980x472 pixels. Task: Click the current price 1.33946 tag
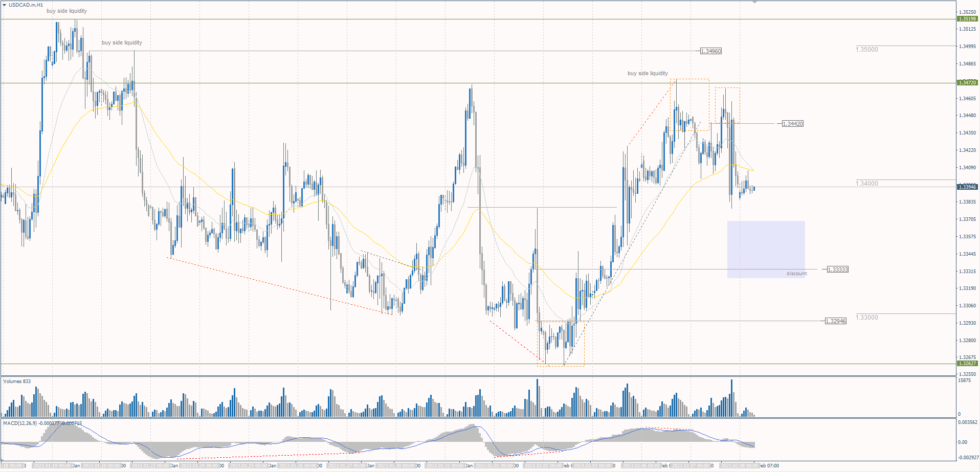pos(967,187)
